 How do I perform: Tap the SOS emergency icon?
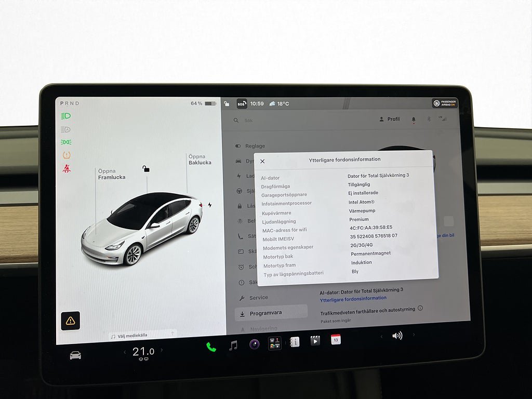[x=242, y=104]
